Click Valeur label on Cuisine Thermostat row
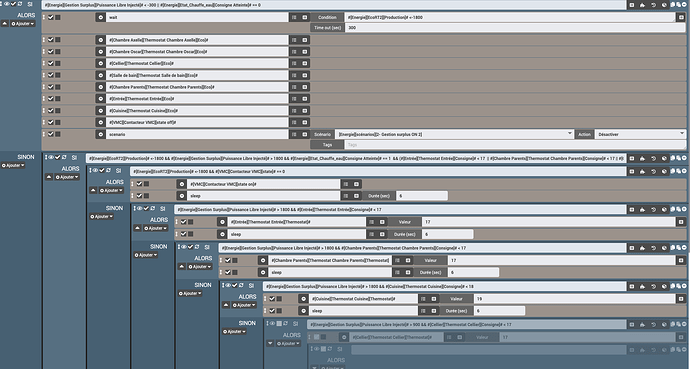Image resolution: width=690 pixels, height=369 pixels. 456,299
